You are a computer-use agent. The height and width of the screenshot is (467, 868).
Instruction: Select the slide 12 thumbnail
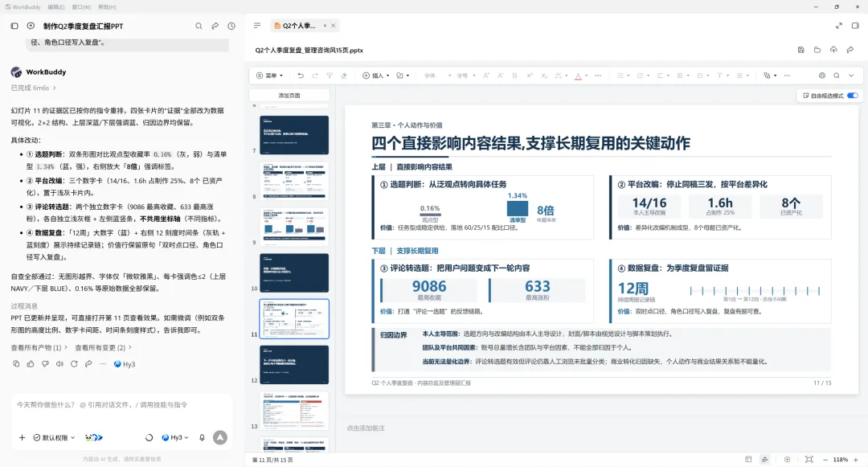(x=294, y=365)
